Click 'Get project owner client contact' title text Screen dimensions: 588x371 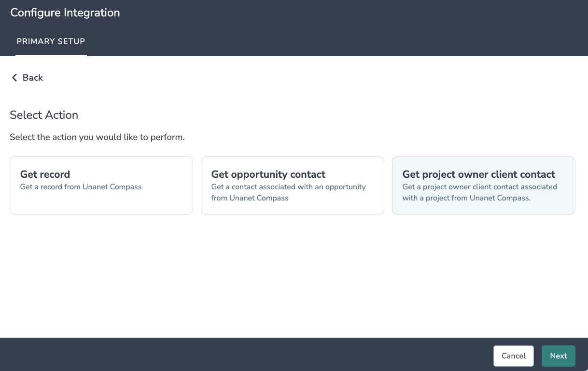(x=478, y=174)
